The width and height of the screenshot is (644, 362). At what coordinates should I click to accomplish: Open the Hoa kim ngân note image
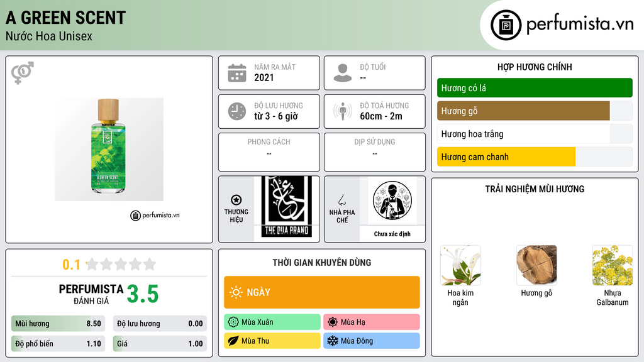[460, 265]
